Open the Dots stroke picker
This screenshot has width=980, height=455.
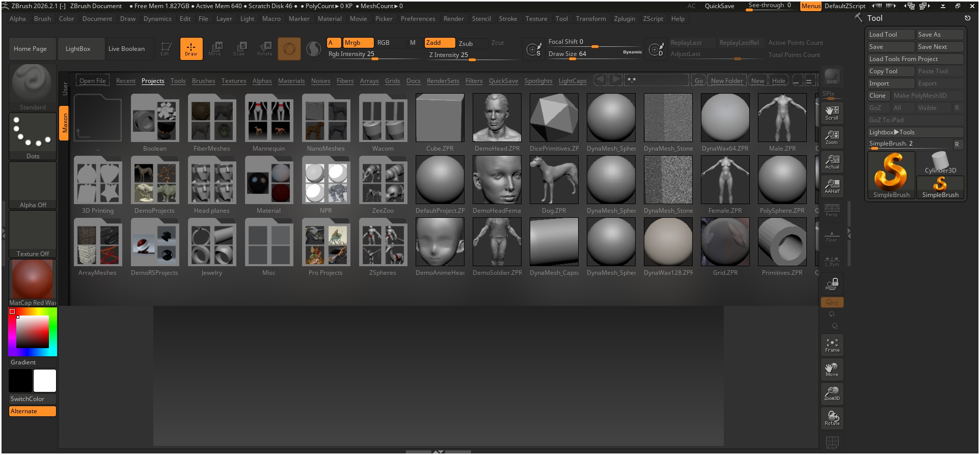point(33,136)
